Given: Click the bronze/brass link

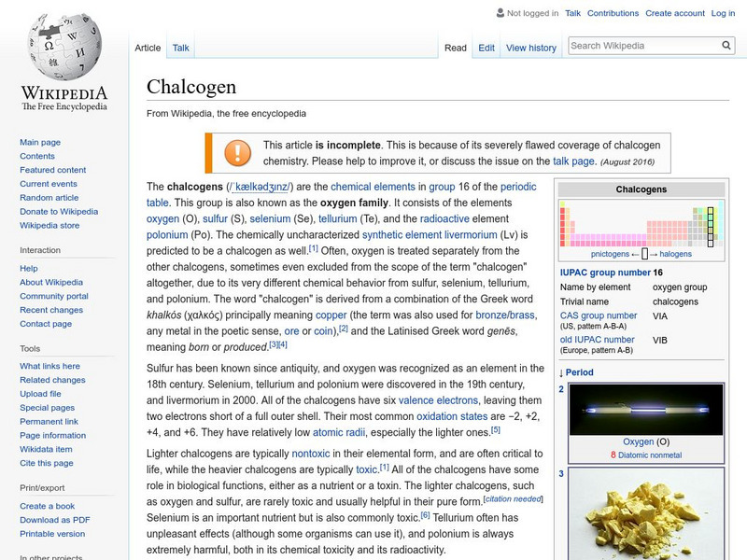Looking at the screenshot, I should (x=505, y=315).
